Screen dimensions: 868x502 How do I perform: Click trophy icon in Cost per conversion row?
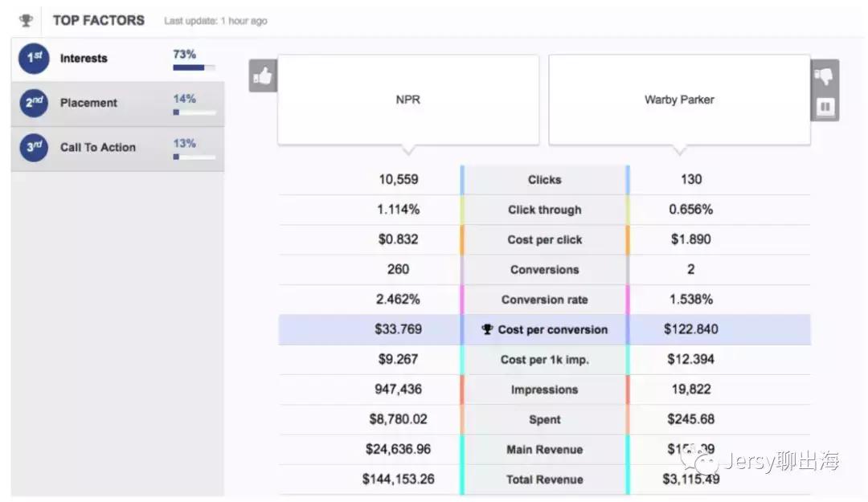(487, 329)
